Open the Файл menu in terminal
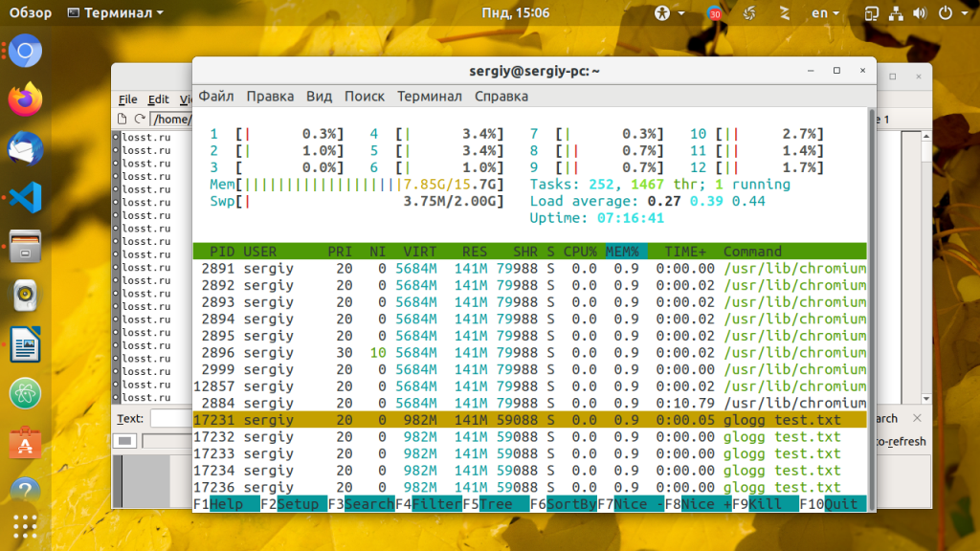The width and height of the screenshot is (980, 551). point(216,97)
